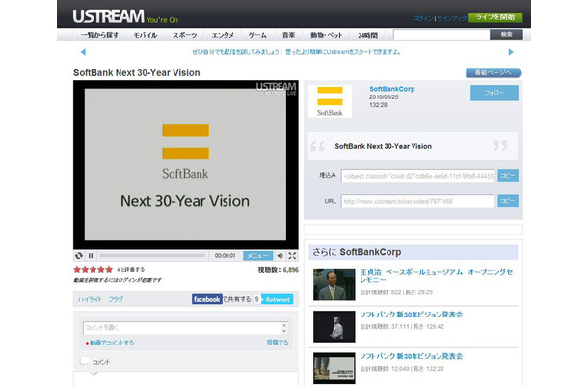588x386 pixels.
Task: Open ソフトバンク新30年ビジョン発表会 link with 12,049 views
Action: [x=411, y=356]
